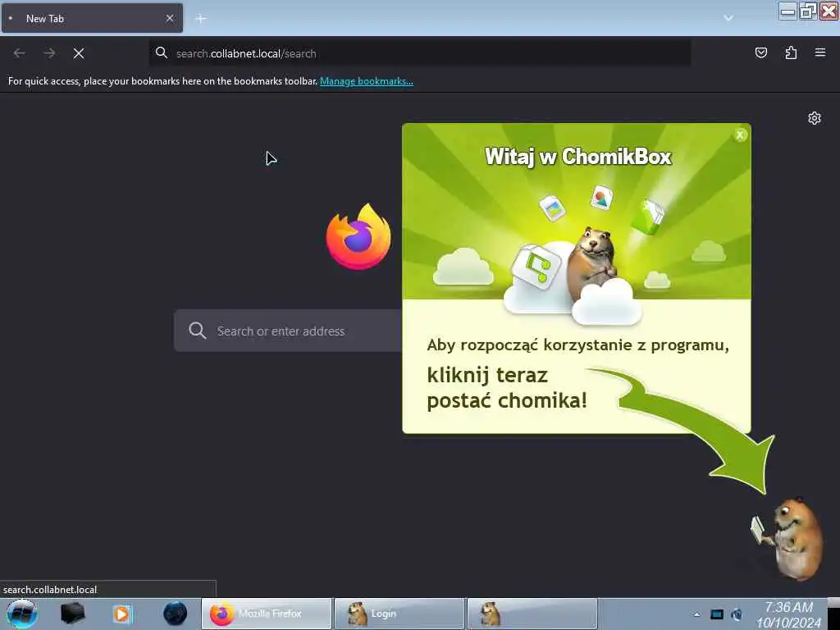This screenshot has height=630, width=840.
Task: Click the volume icon in system tray
Action: tap(737, 614)
